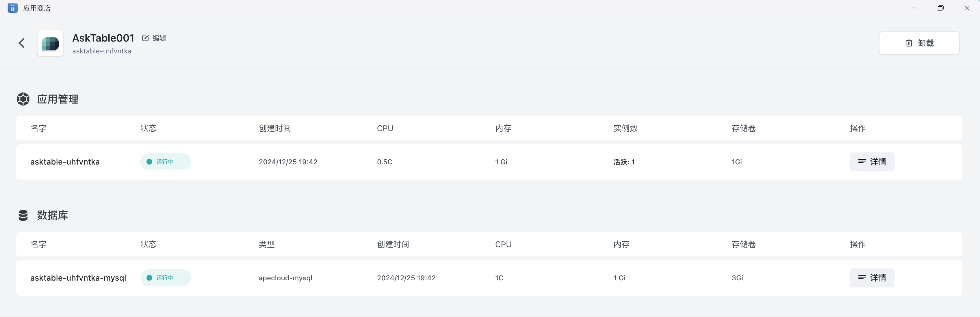Click the AskTable001 app logo thumbnail
This screenshot has height=317, width=980.
click(50, 43)
